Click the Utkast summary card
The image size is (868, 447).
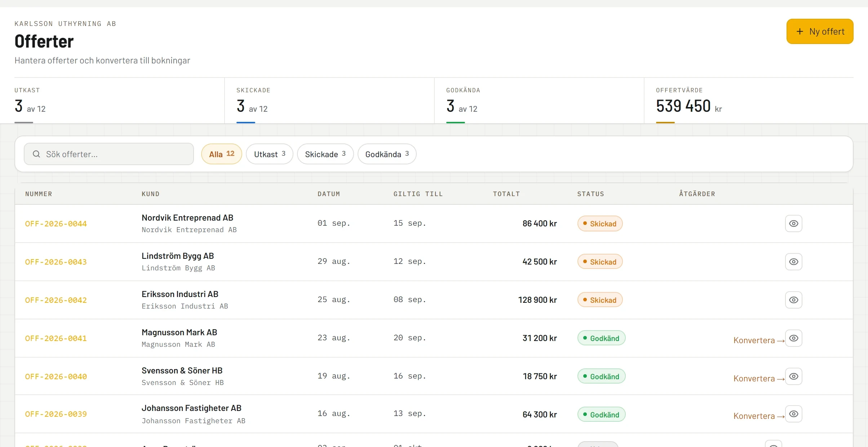119,101
